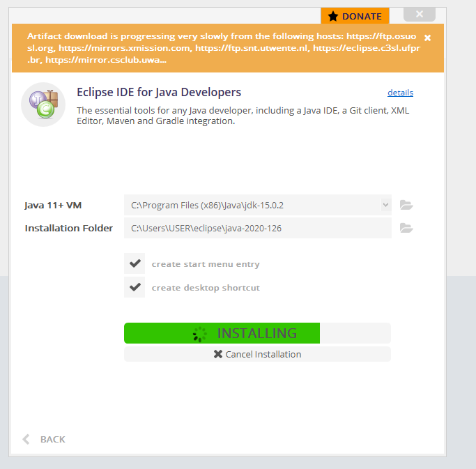Browse for a Java VM folder icon
Image resolution: width=476 pixels, height=469 pixels.
coord(406,205)
